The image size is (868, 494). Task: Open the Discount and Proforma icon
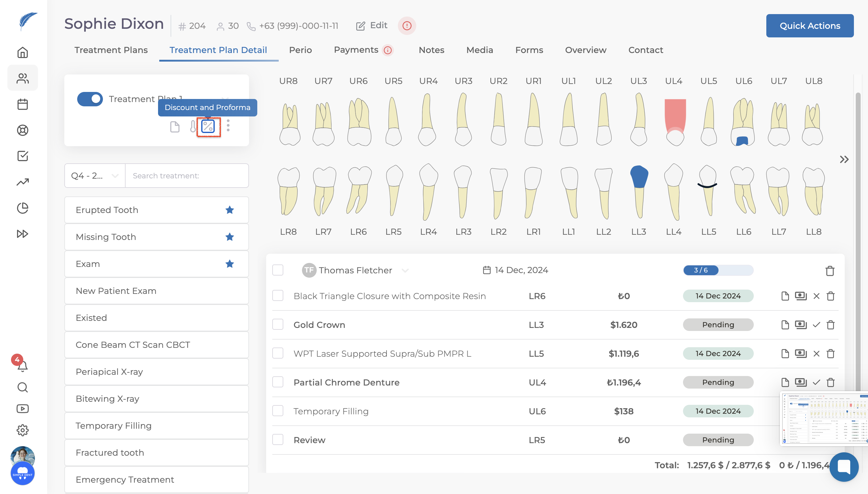point(208,127)
